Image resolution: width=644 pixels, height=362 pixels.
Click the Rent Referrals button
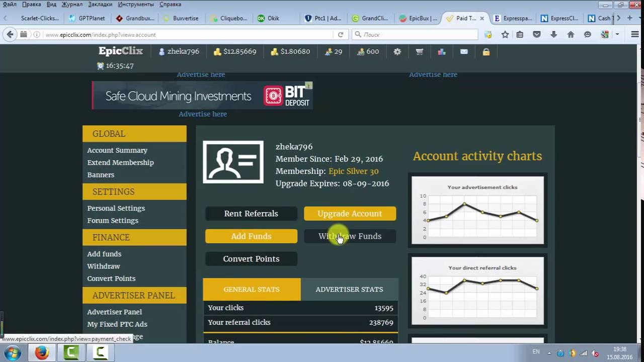(x=251, y=214)
